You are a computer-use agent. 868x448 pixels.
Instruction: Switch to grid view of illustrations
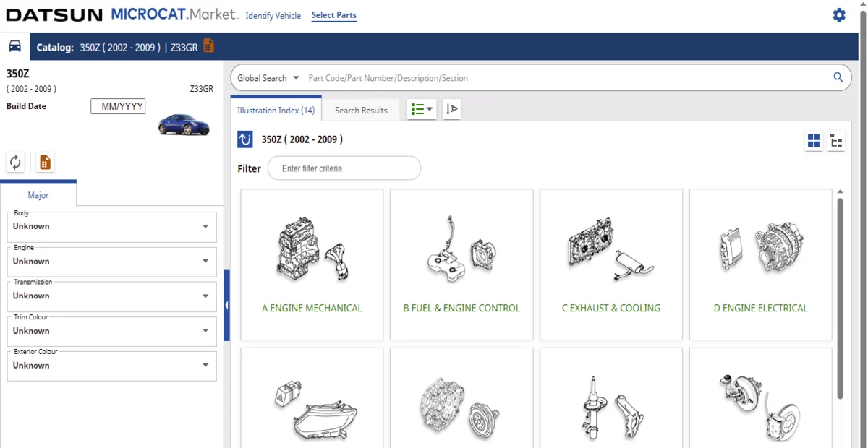(814, 141)
